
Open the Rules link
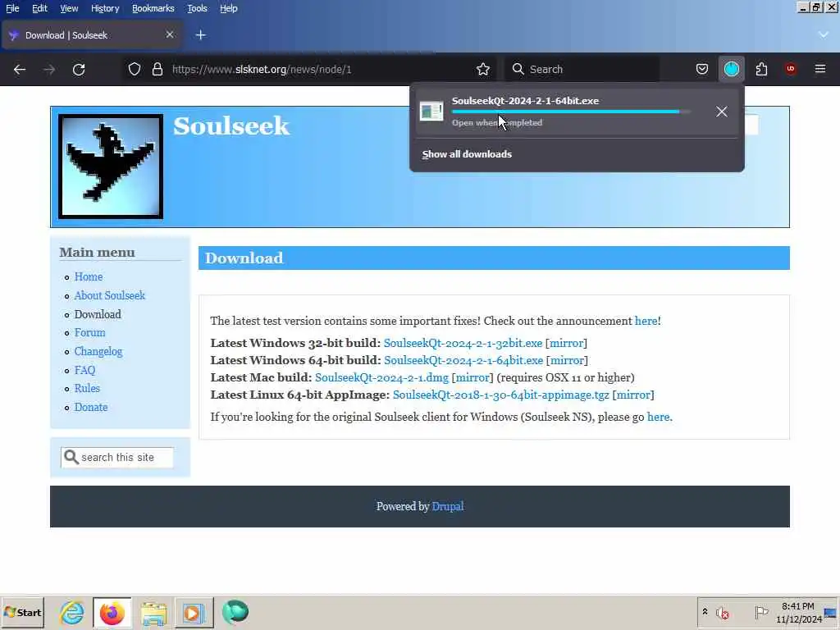[x=87, y=388]
